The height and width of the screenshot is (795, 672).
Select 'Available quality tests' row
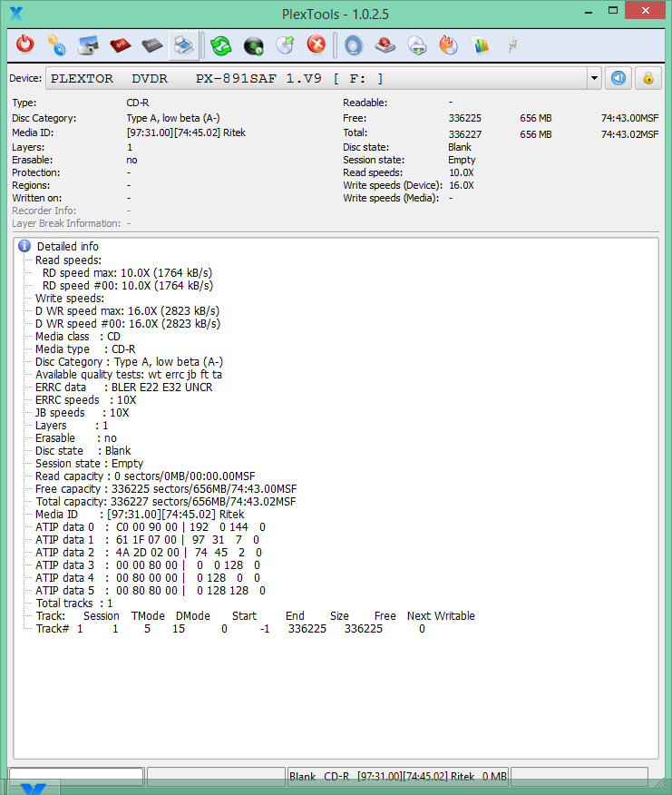point(129,375)
